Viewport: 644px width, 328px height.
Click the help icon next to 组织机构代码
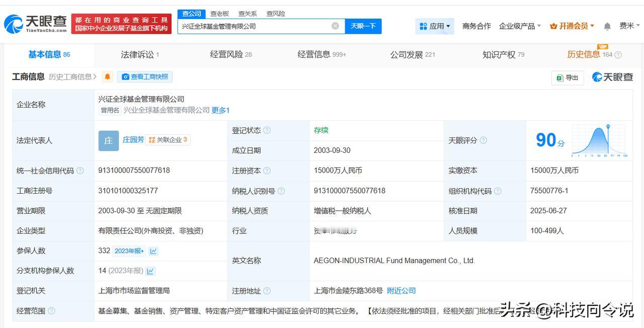click(498, 191)
